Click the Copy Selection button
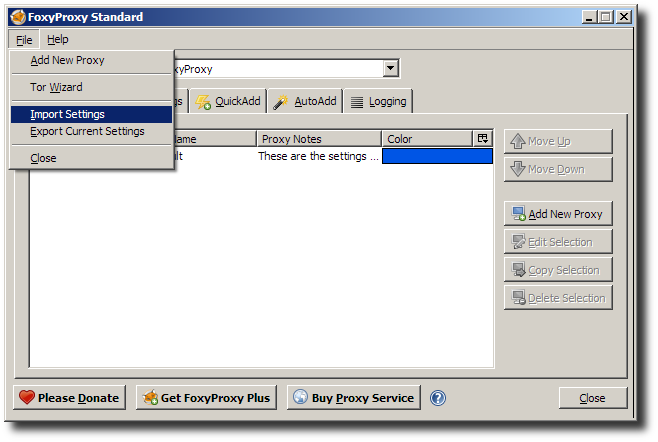The image size is (658, 442). [x=558, y=269]
